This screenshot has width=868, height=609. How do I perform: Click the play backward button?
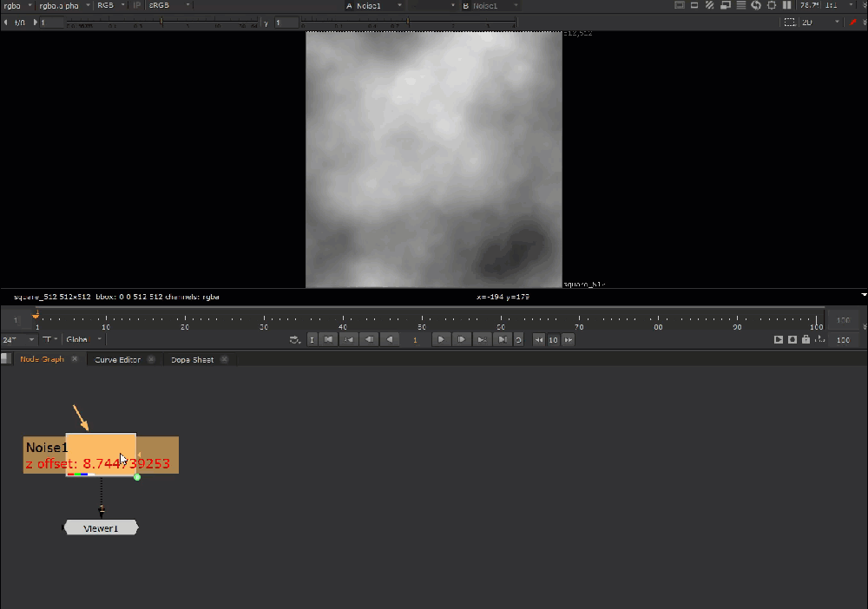click(390, 339)
